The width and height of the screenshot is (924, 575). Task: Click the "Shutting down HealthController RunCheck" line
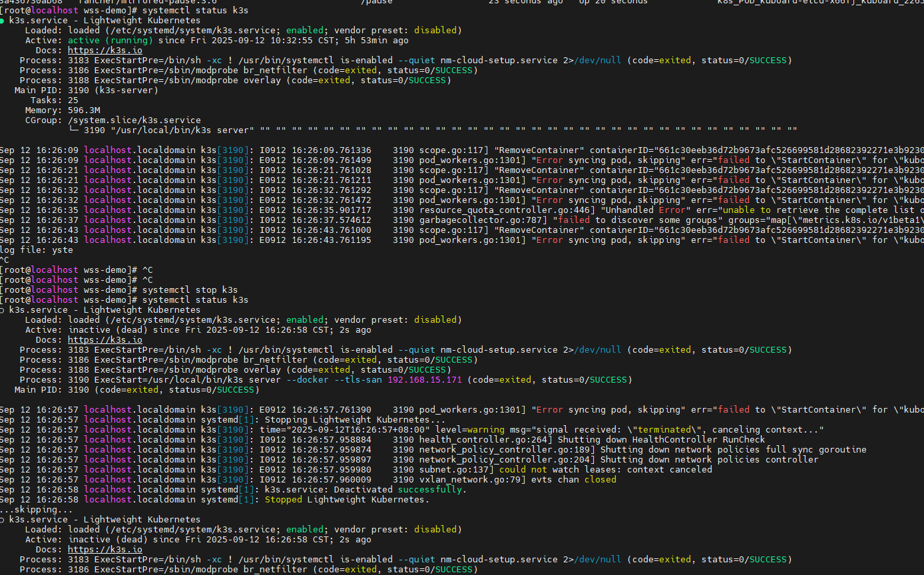(661, 440)
